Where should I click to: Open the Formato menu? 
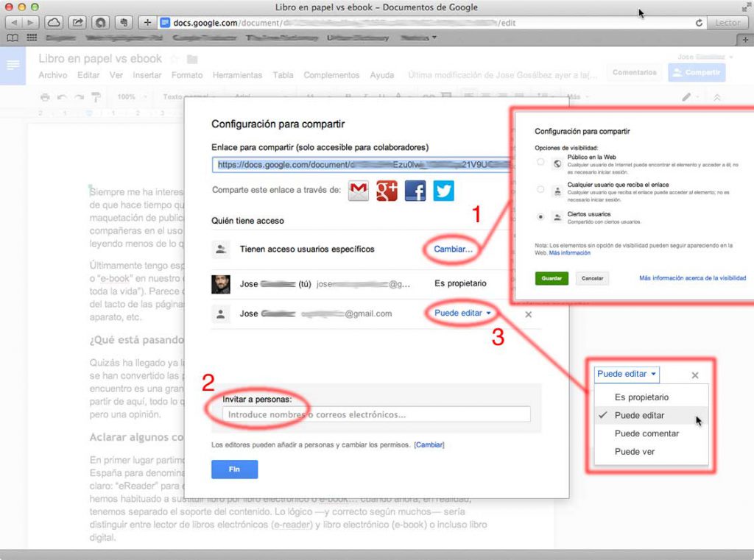[187, 75]
